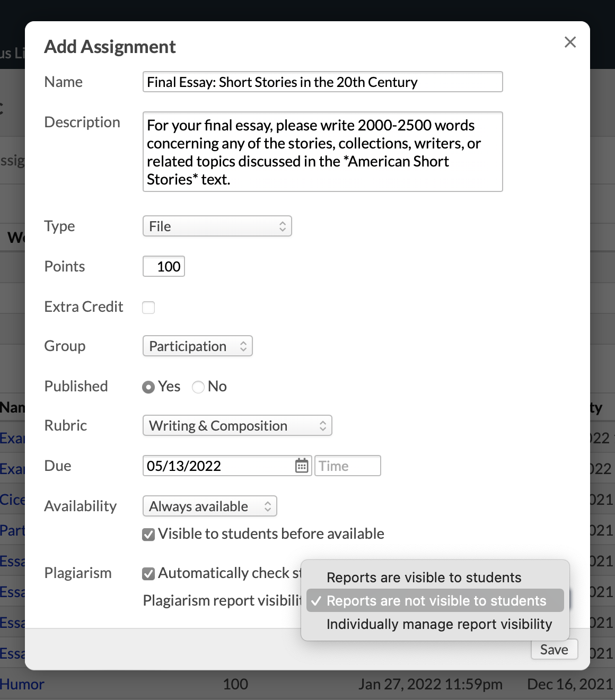Save the assignment
The height and width of the screenshot is (700, 615).
point(554,650)
